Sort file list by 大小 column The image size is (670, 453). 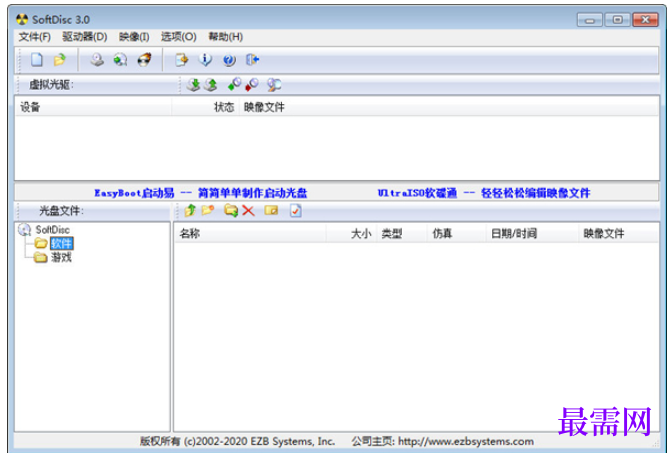351,234
